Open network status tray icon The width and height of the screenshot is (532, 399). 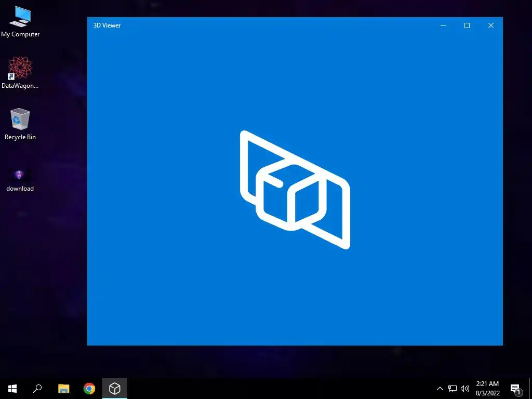[453, 389]
